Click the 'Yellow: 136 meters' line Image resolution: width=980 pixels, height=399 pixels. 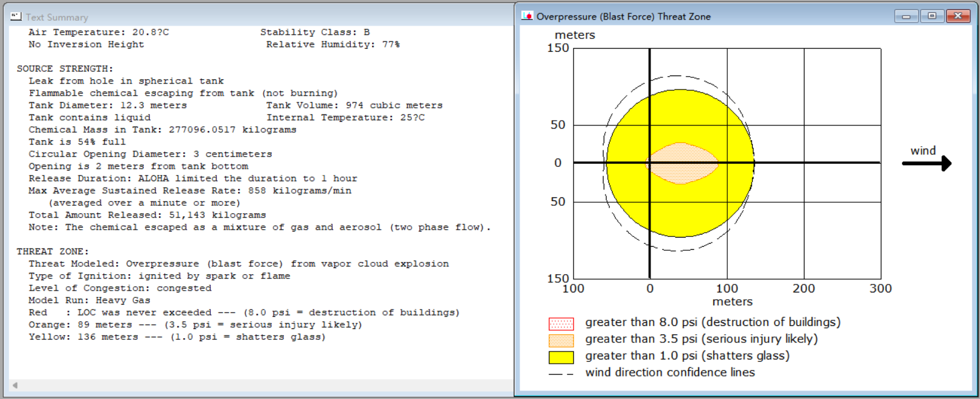(x=177, y=337)
